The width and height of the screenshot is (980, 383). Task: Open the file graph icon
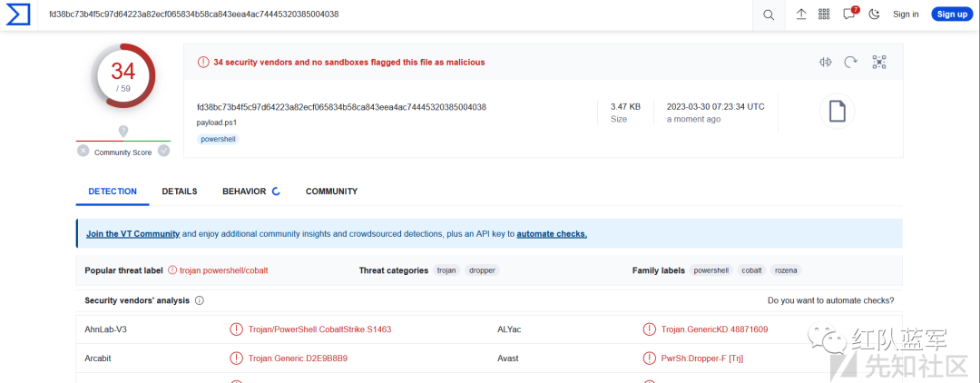pos(879,62)
